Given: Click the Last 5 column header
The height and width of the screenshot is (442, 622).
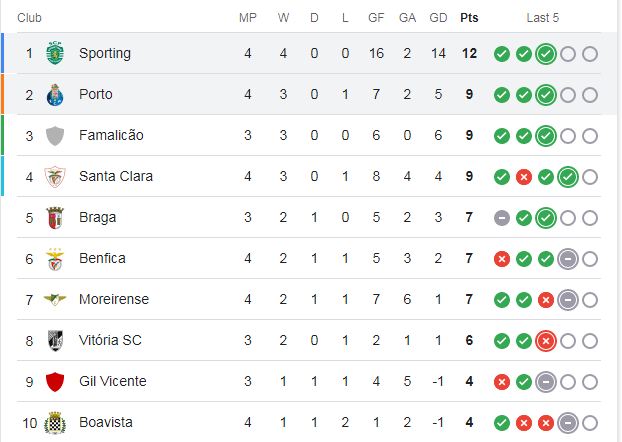Looking at the screenshot, I should [542, 18].
